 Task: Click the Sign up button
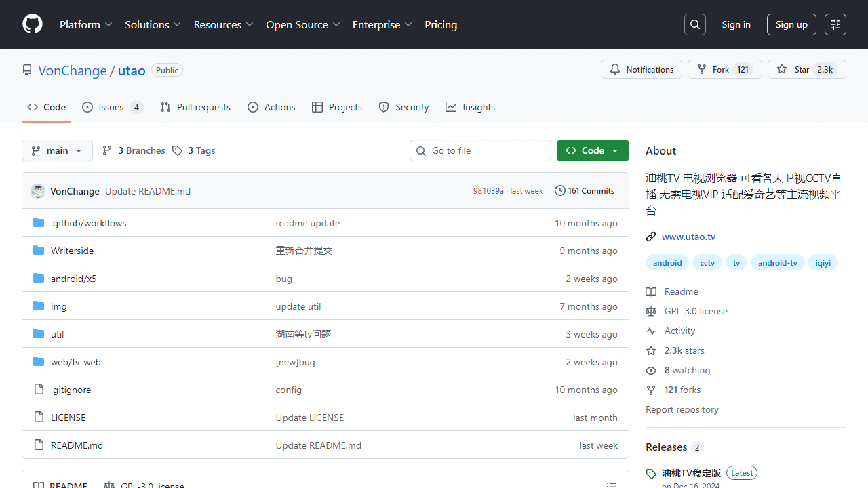click(x=791, y=24)
